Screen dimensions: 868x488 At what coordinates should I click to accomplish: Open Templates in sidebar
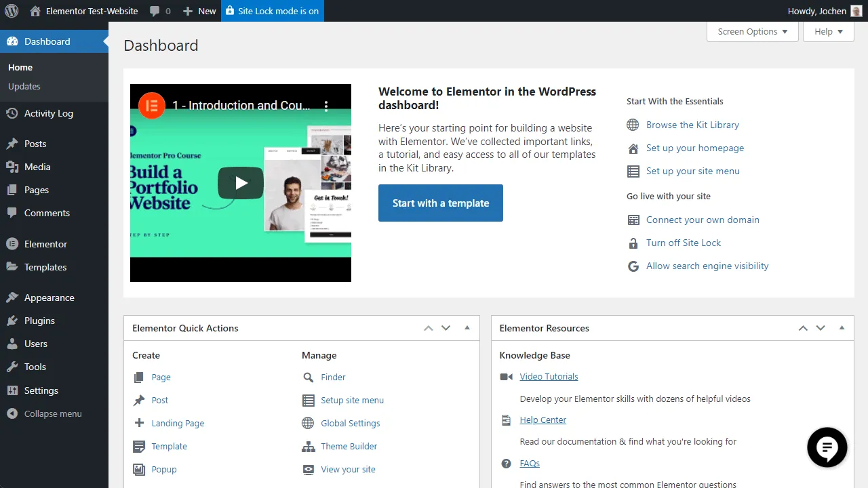click(x=54, y=267)
